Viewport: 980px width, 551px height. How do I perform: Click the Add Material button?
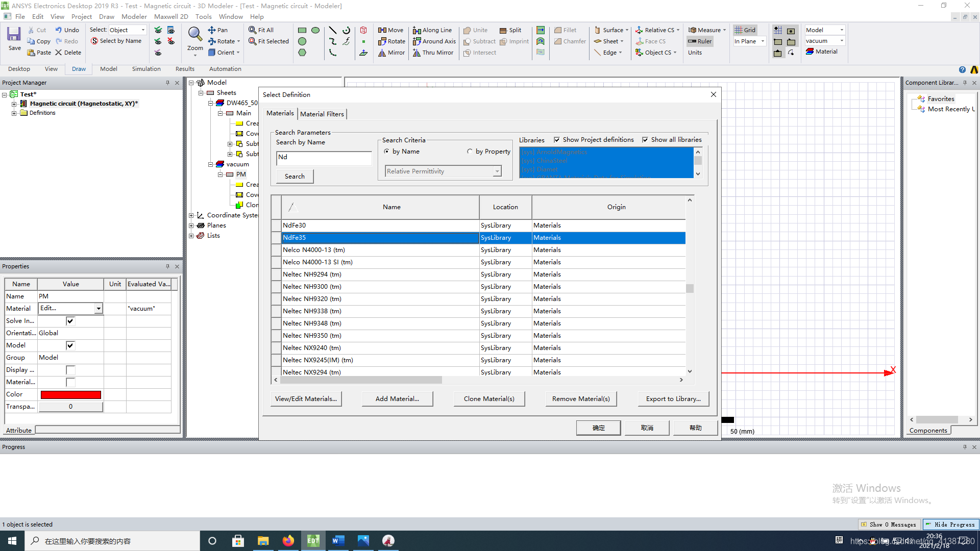(397, 399)
